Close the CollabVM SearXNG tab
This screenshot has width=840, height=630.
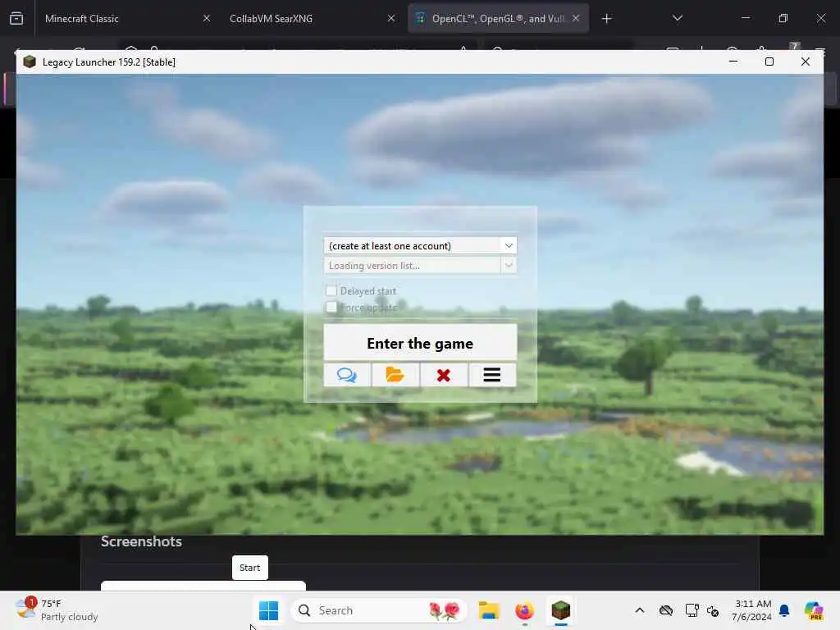coord(391,19)
